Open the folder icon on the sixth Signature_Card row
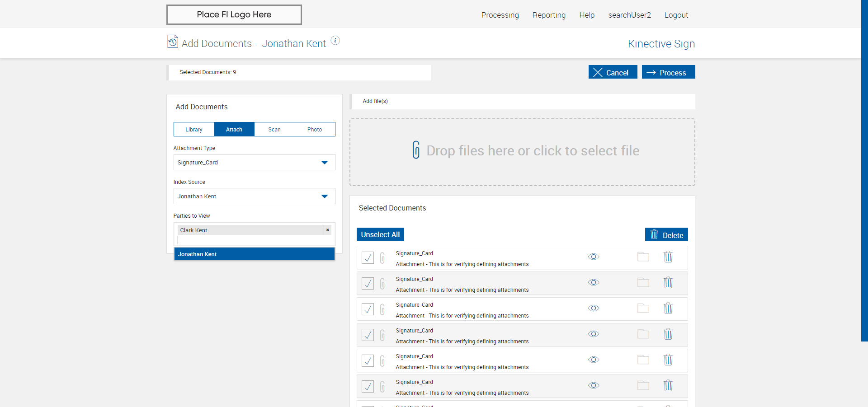Screen dimensions: 868x407 coord(643,386)
